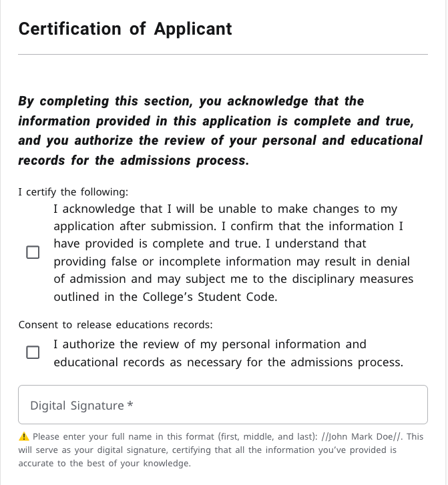This screenshot has width=448, height=485.
Task: Click the 'College's Student Code' phrase
Action: click(210, 297)
